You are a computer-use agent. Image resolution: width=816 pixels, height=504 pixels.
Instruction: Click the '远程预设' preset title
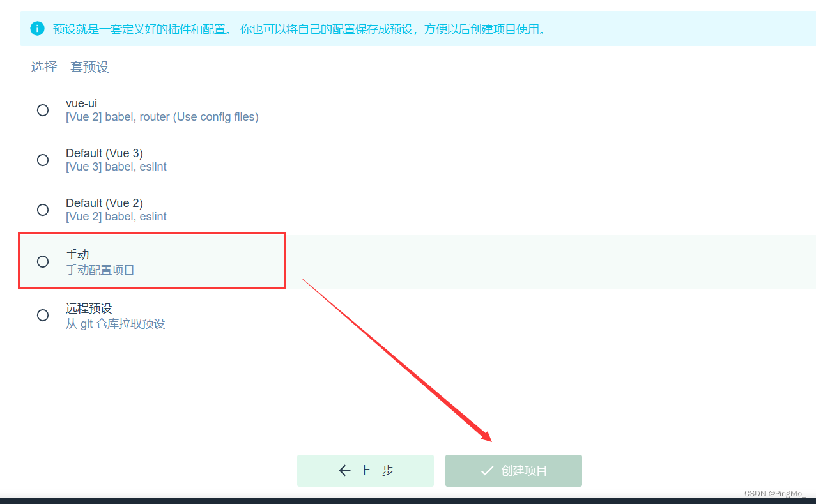tap(89, 309)
